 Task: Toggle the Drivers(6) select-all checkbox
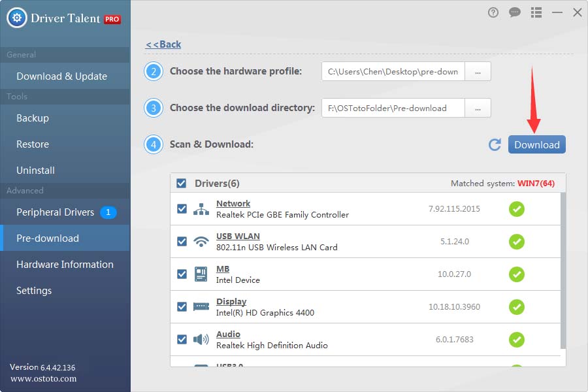[x=182, y=184]
